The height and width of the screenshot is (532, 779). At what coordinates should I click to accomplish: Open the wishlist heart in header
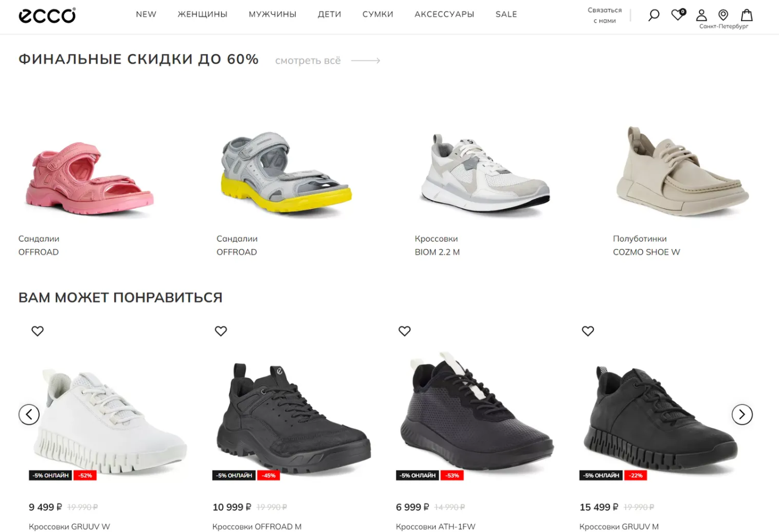pyautogui.click(x=678, y=14)
